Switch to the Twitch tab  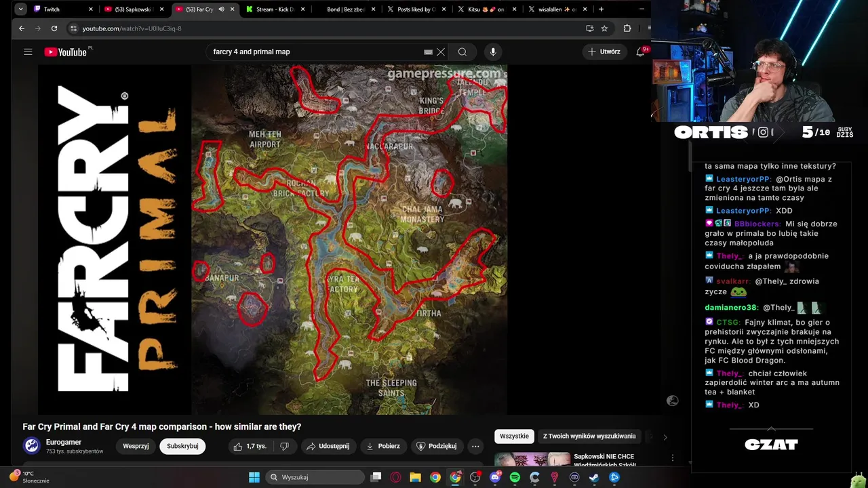tap(61, 9)
